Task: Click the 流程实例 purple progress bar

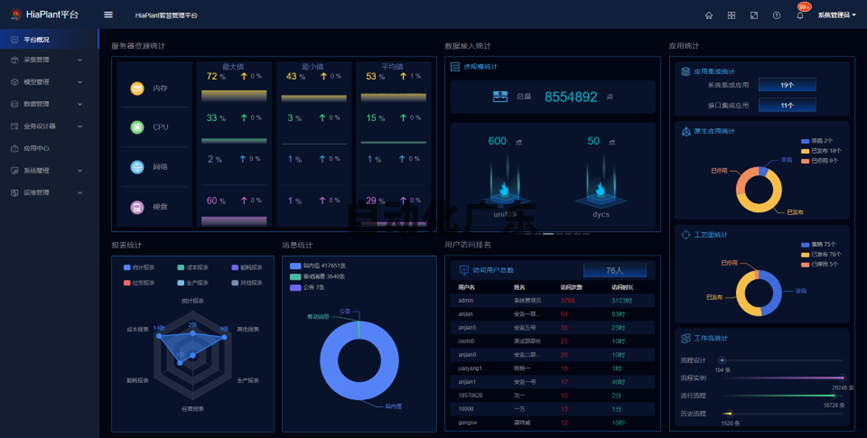Action: pos(782,378)
